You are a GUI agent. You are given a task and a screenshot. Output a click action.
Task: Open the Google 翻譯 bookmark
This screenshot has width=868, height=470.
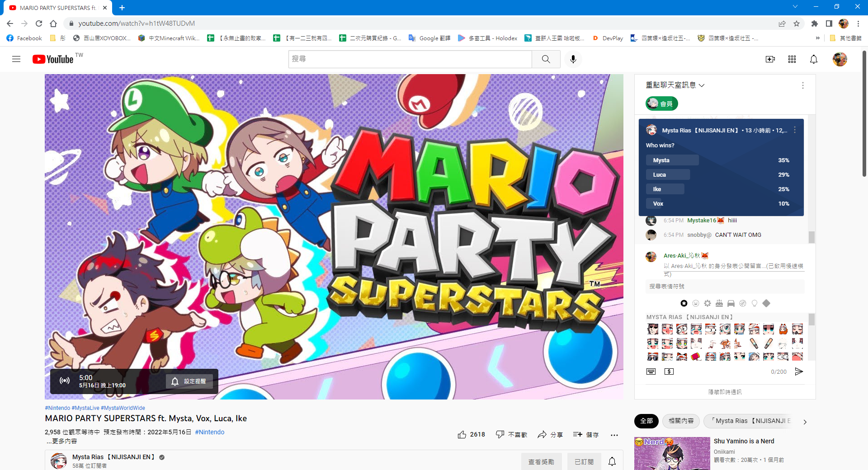coord(429,38)
